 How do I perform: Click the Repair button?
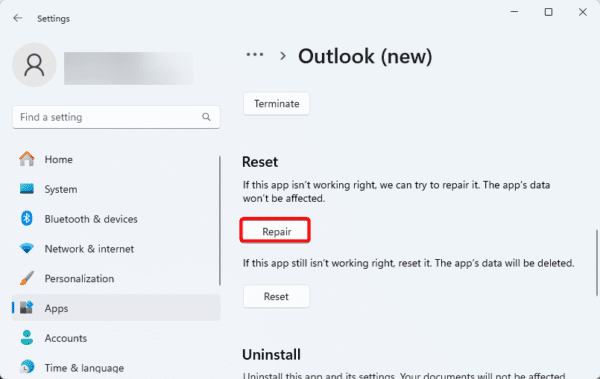pyautogui.click(x=276, y=231)
